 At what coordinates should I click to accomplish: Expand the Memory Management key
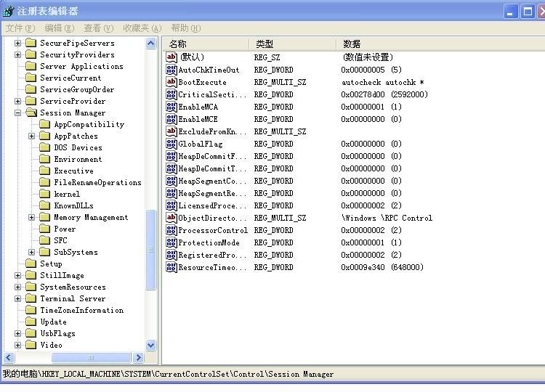(32, 217)
